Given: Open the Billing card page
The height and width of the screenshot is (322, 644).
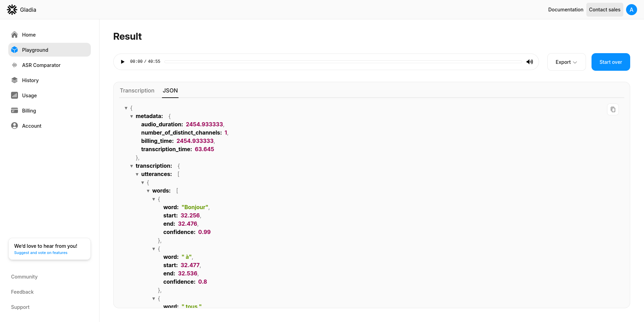Looking at the screenshot, I should 29,111.
